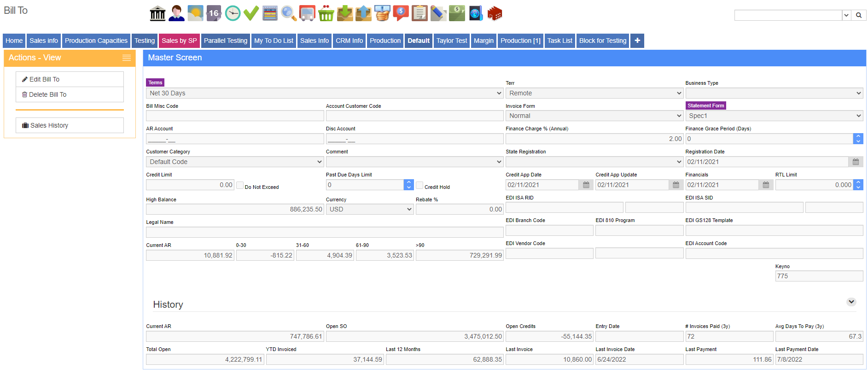Open the green dollar bills icon
868x375 pixels.
(x=457, y=13)
